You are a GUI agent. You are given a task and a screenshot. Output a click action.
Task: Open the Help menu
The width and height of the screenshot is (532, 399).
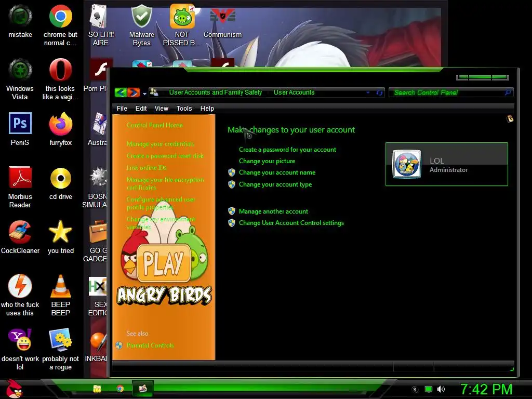point(207,108)
